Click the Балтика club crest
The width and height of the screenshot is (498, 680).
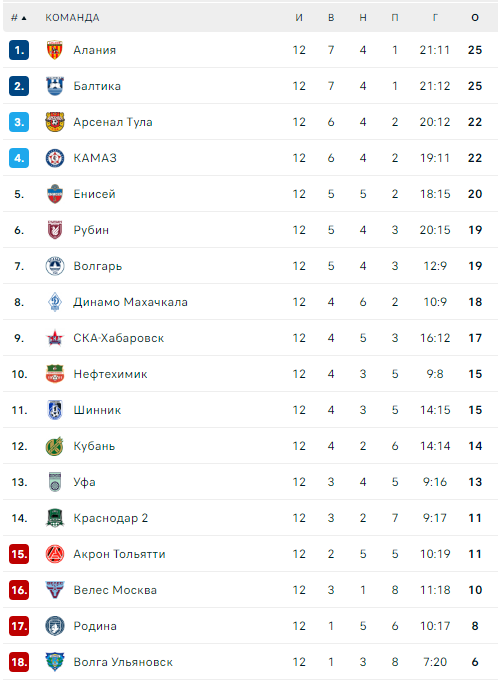click(55, 86)
